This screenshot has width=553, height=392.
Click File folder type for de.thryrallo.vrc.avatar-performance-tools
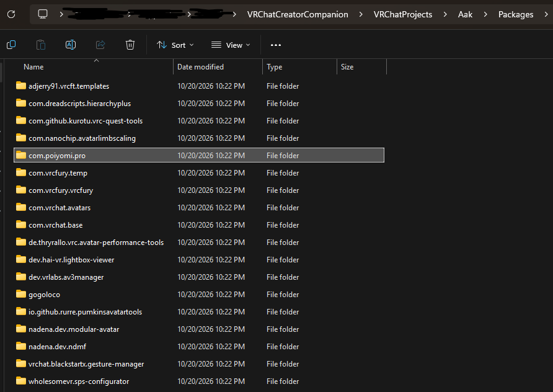point(283,243)
